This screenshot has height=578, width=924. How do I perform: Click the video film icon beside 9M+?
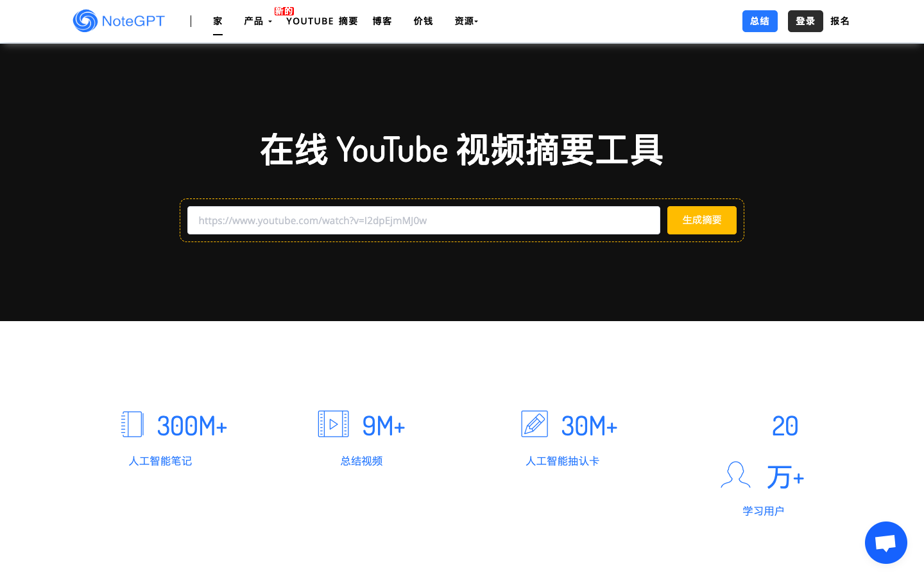tap(334, 424)
